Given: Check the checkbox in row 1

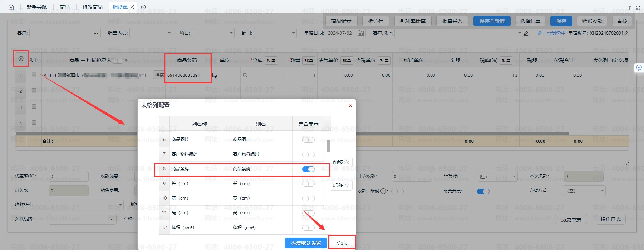Looking at the screenshot, I should click(x=34, y=75).
